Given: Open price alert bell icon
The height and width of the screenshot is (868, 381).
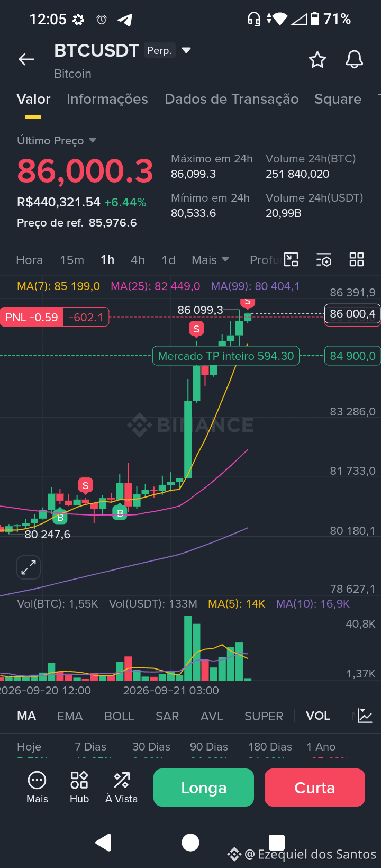Looking at the screenshot, I should click(x=355, y=59).
